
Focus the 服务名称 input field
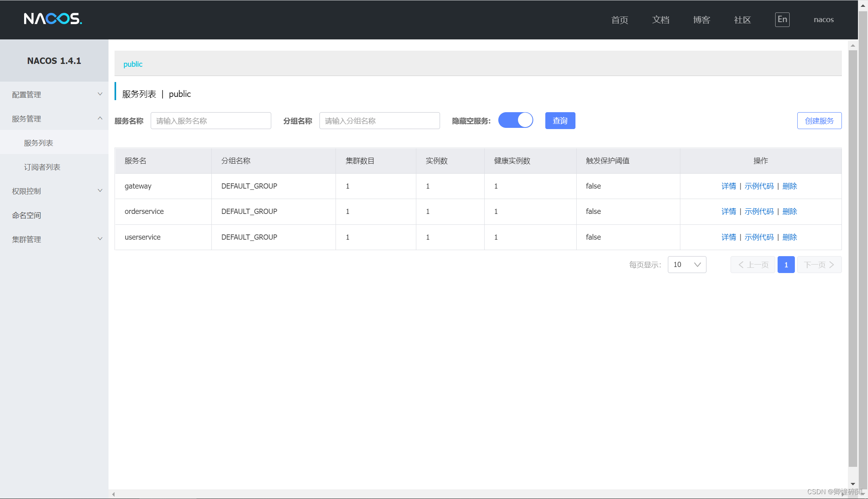211,121
